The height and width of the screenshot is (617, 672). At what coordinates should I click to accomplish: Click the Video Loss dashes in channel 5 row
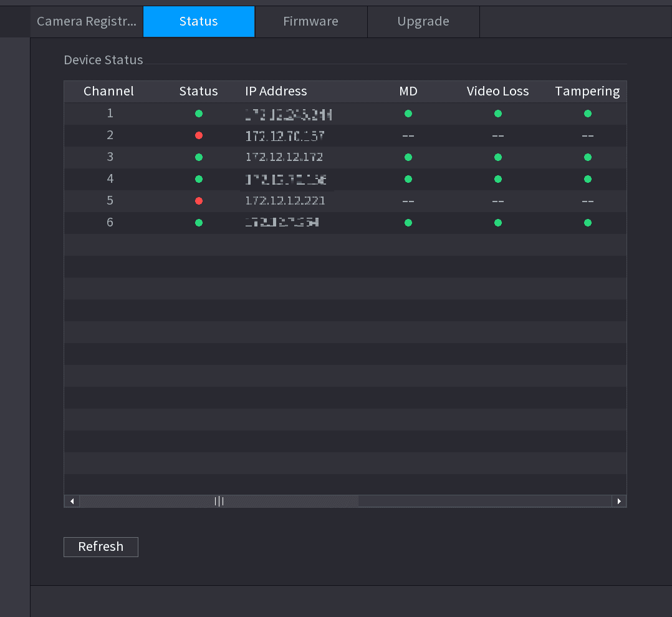[x=498, y=201]
